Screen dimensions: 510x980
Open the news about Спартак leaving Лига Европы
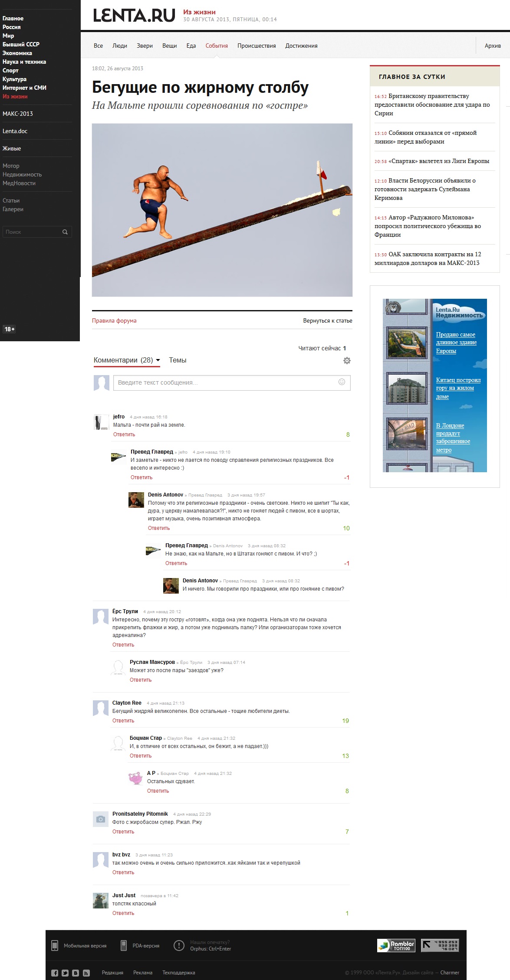click(438, 161)
